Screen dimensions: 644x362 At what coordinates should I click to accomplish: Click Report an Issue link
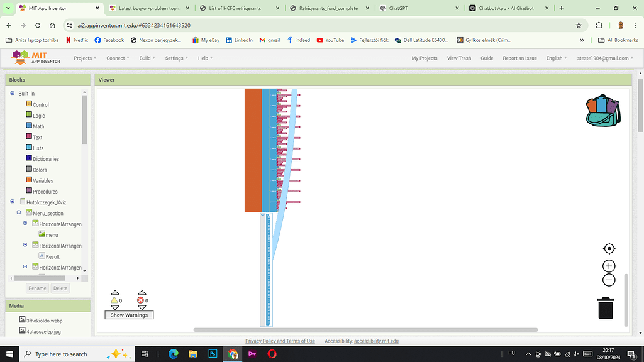pyautogui.click(x=519, y=58)
